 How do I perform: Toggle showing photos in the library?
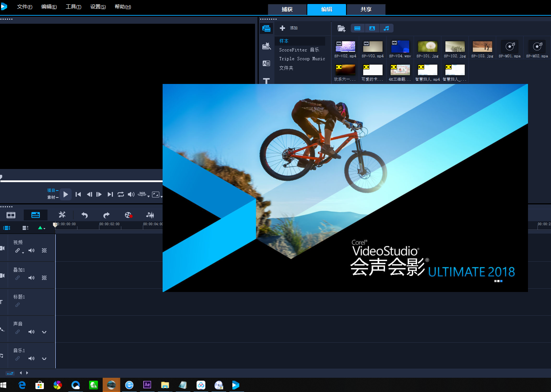(x=372, y=28)
